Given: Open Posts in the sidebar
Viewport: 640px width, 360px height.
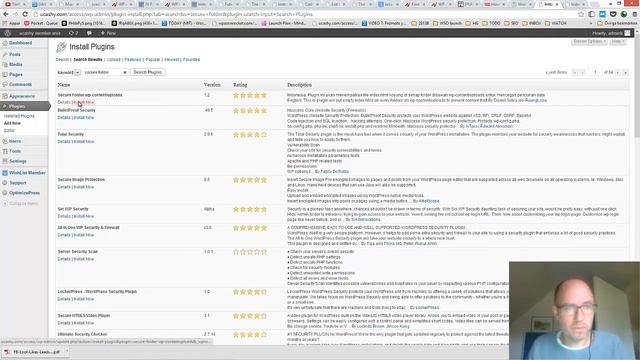Looking at the screenshot, I should point(15,54).
